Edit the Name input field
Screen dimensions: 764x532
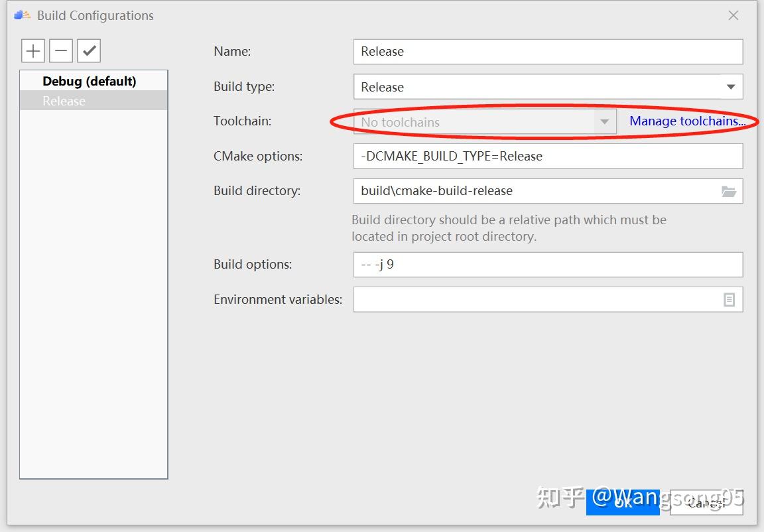pyautogui.click(x=548, y=52)
